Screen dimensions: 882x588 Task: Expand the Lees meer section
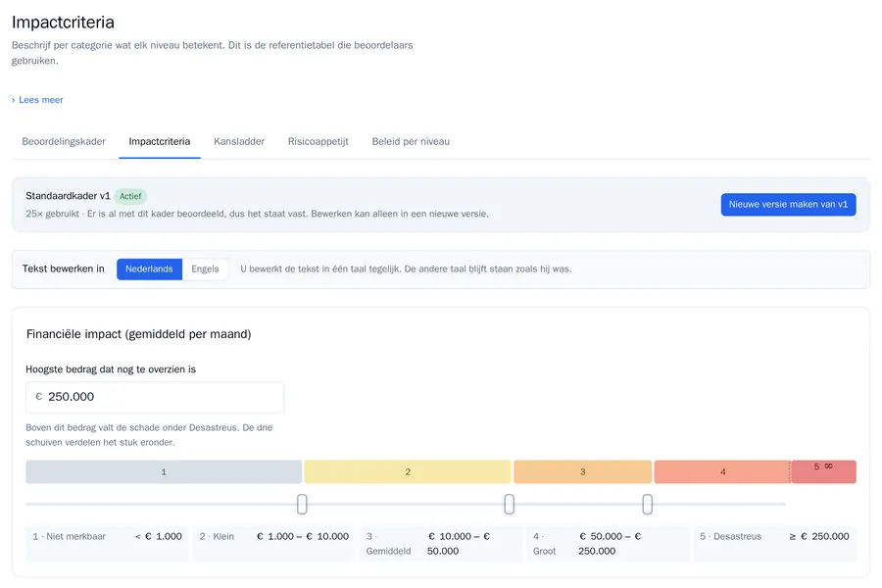37,100
